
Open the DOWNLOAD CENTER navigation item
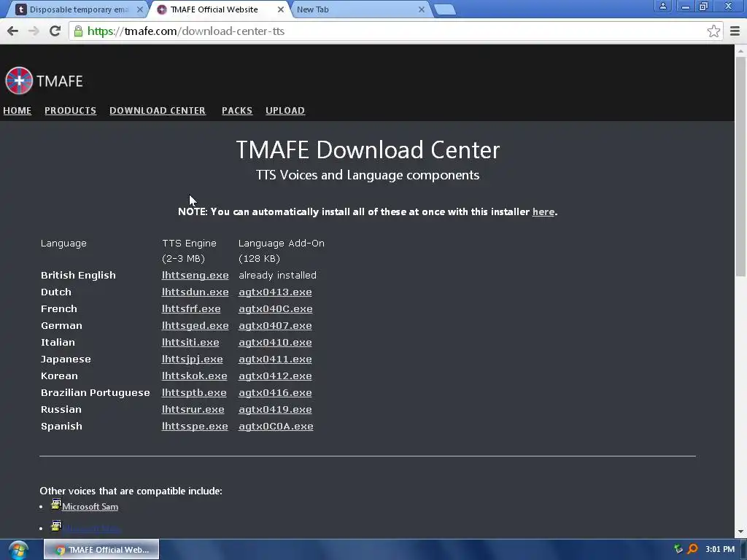[158, 111]
